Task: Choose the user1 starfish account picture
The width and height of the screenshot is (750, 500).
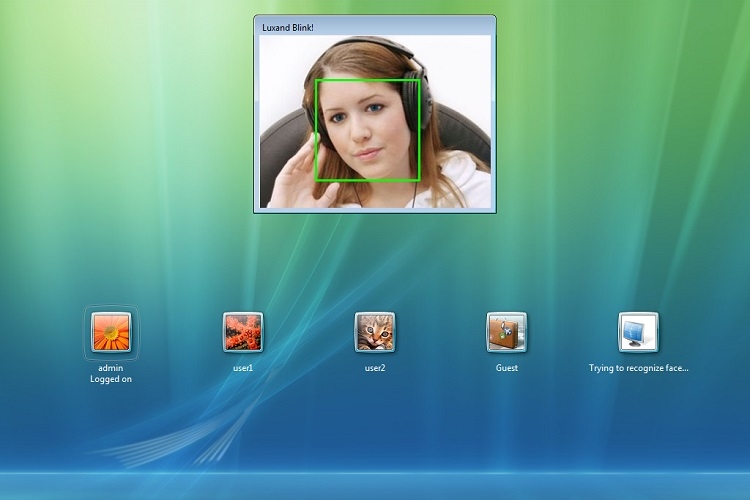Action: [243, 332]
